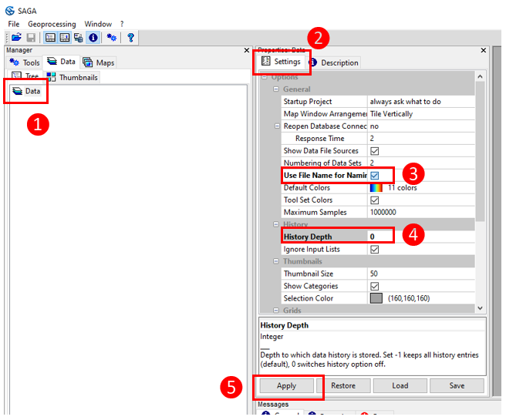Click the Restore button
Image resolution: width=506 pixels, height=420 pixels.
[x=343, y=385]
